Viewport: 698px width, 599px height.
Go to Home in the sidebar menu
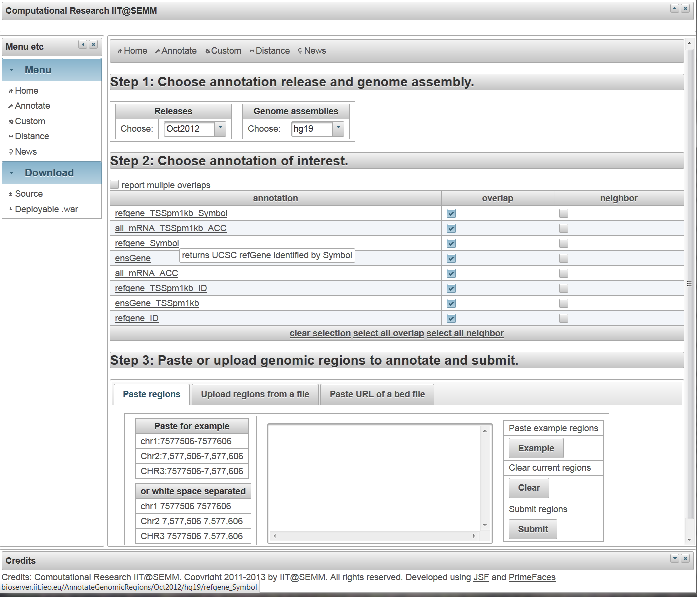pyautogui.click(x=24, y=91)
